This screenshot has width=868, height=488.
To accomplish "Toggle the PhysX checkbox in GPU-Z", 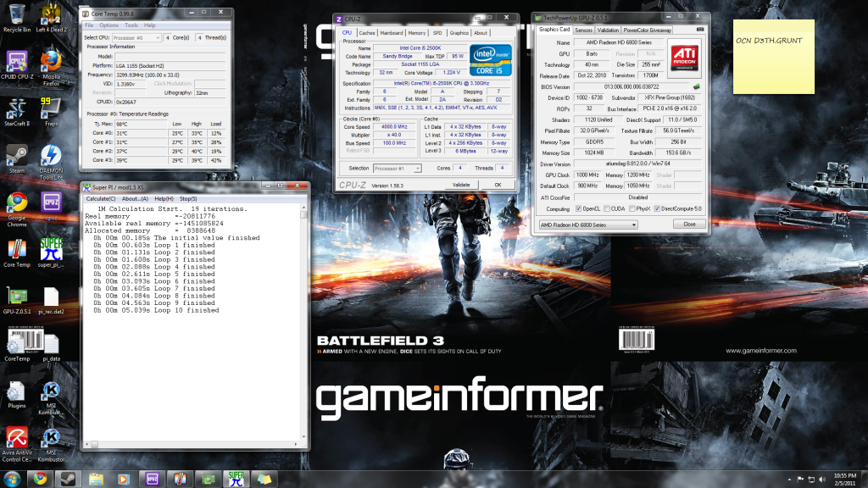I will pos(632,208).
